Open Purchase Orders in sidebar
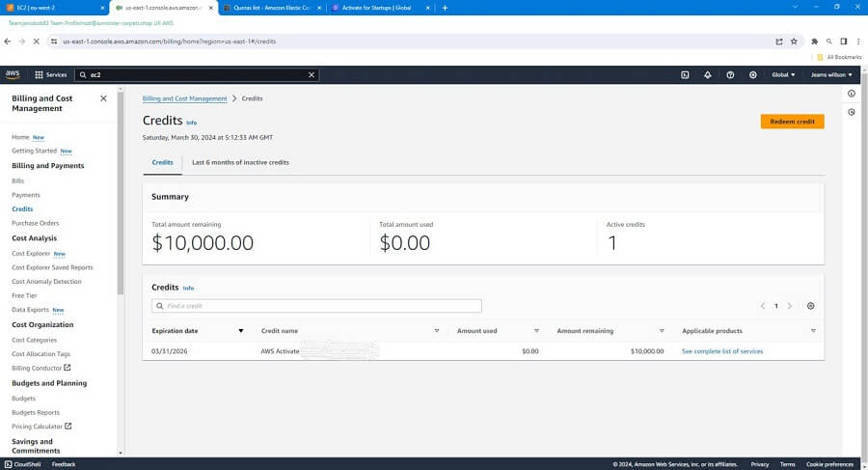 click(35, 223)
